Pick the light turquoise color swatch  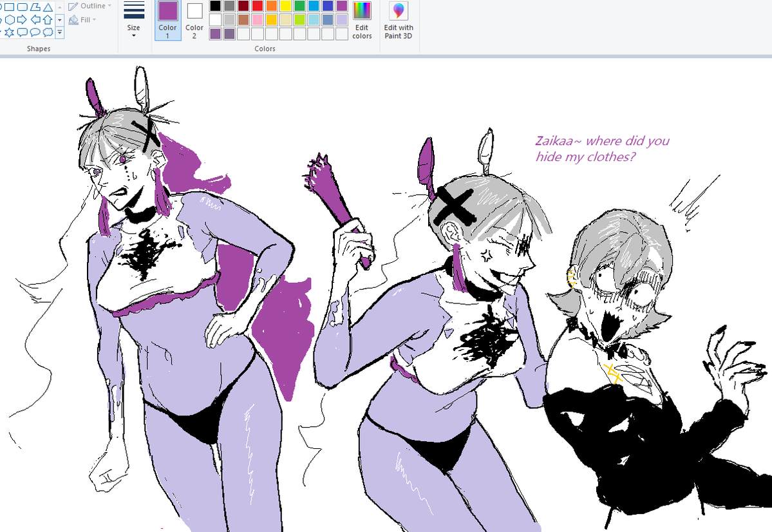314,20
